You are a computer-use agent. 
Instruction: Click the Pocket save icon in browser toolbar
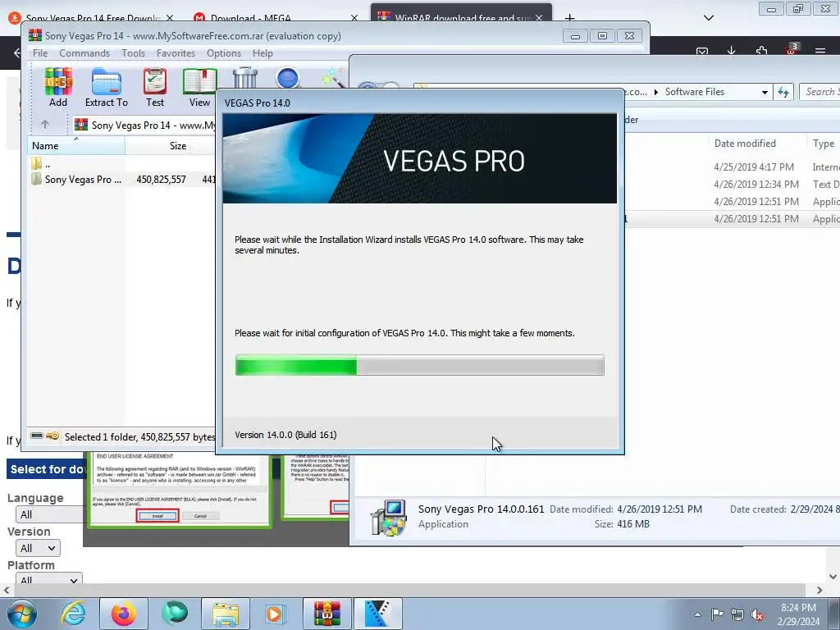coord(702,52)
